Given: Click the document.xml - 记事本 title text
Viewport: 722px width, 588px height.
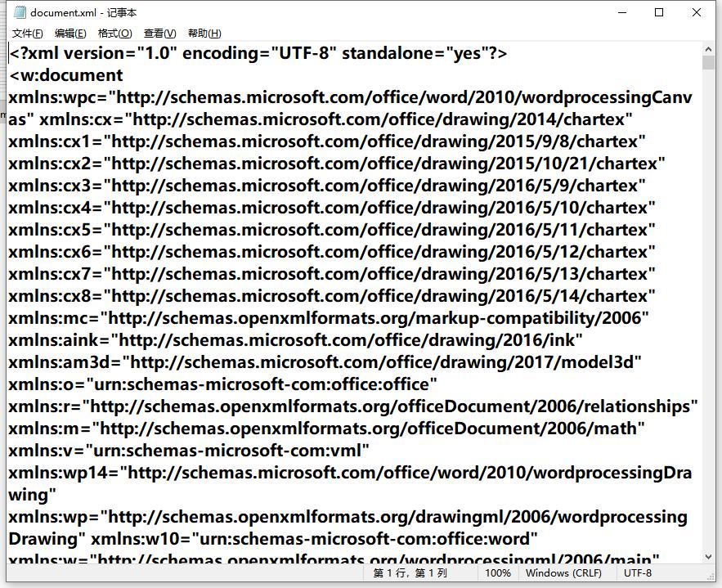Looking at the screenshot, I should tap(83, 12).
